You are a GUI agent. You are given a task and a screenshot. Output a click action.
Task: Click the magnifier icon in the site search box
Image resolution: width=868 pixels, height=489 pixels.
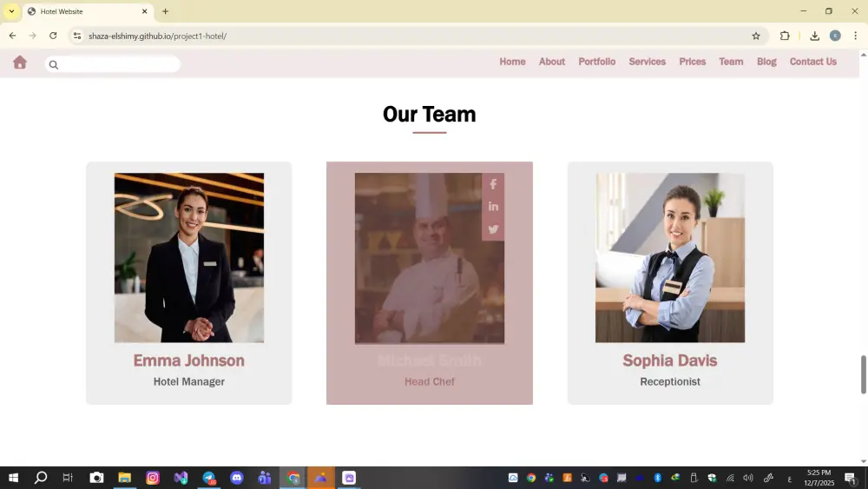coord(54,65)
